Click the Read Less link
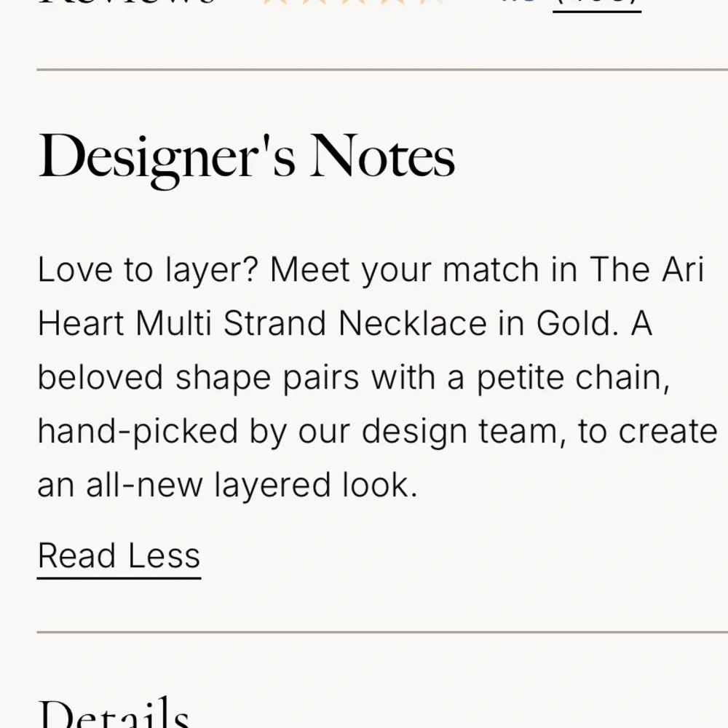This screenshot has height=728, width=728. coord(119,556)
